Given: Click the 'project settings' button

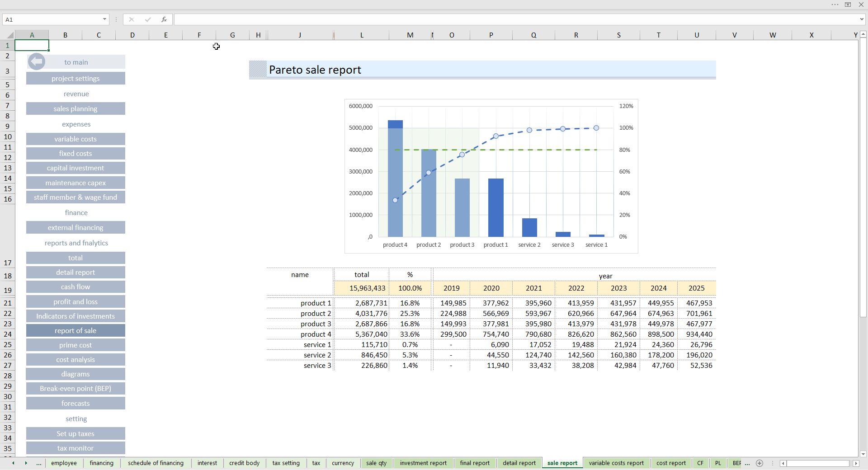Looking at the screenshot, I should tap(75, 78).
